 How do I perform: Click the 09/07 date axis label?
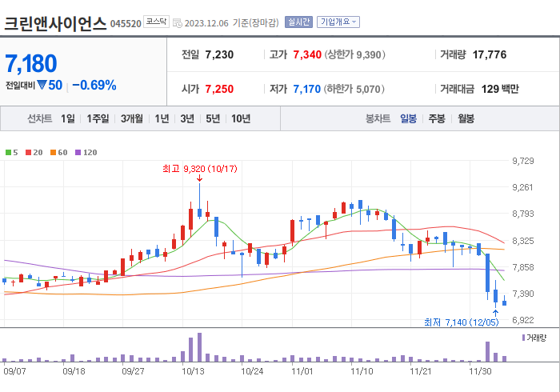point(14,371)
